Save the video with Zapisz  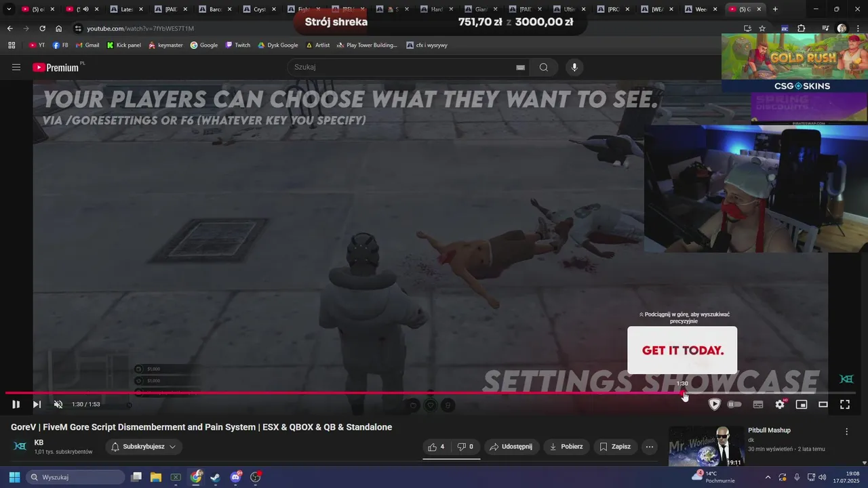pyautogui.click(x=616, y=447)
